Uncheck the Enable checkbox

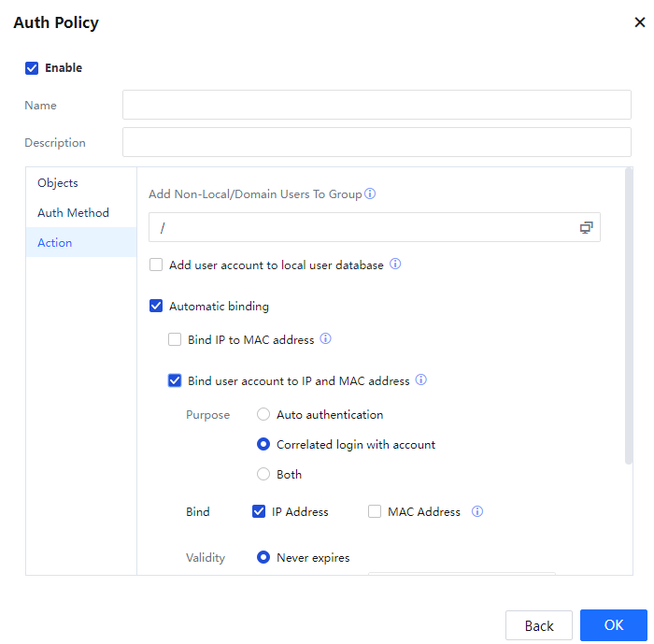[x=32, y=68]
